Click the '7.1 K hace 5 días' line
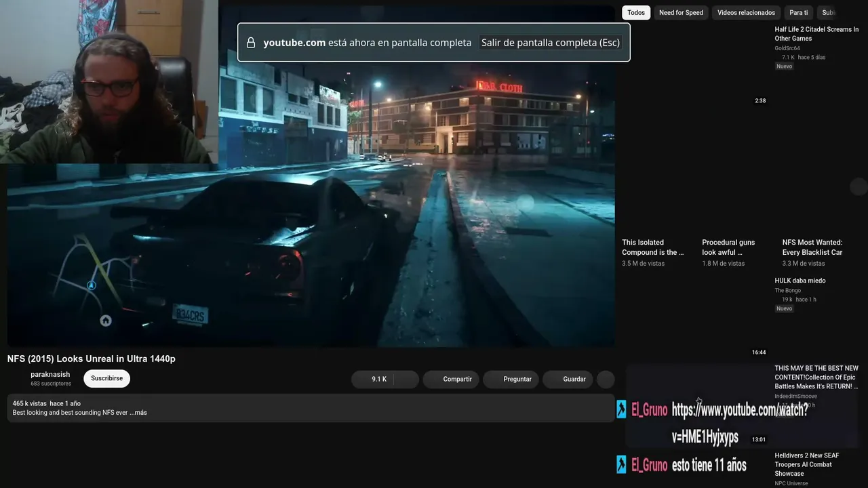 [804, 58]
